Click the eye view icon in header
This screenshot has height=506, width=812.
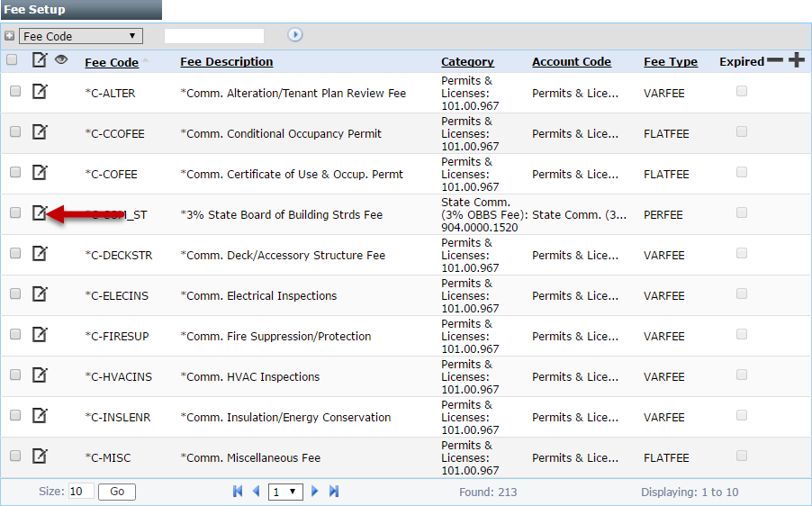[x=61, y=59]
